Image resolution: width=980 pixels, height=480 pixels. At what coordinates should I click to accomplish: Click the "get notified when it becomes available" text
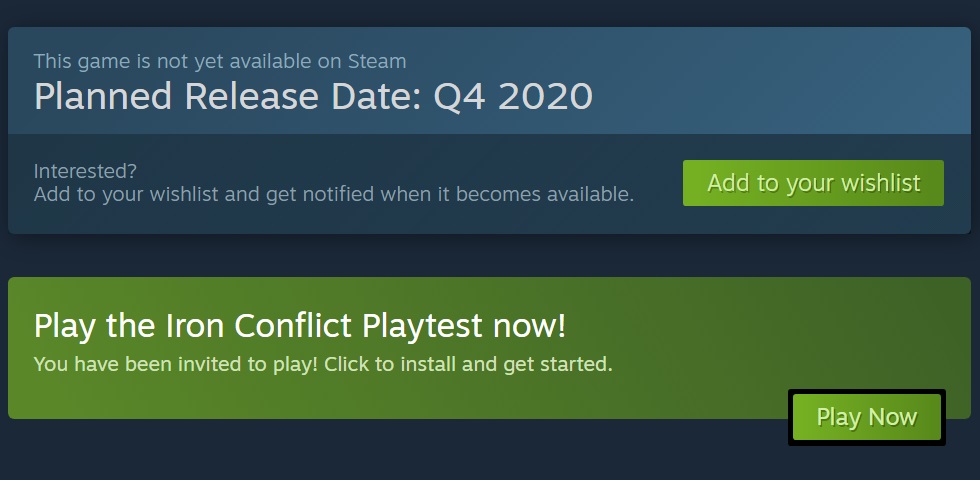[449, 194]
